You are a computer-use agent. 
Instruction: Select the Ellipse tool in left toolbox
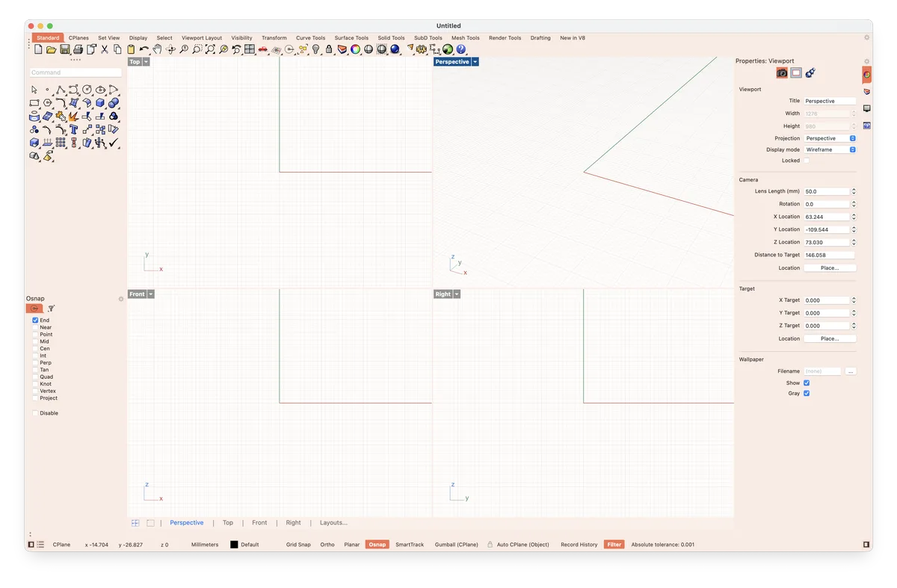click(x=100, y=90)
